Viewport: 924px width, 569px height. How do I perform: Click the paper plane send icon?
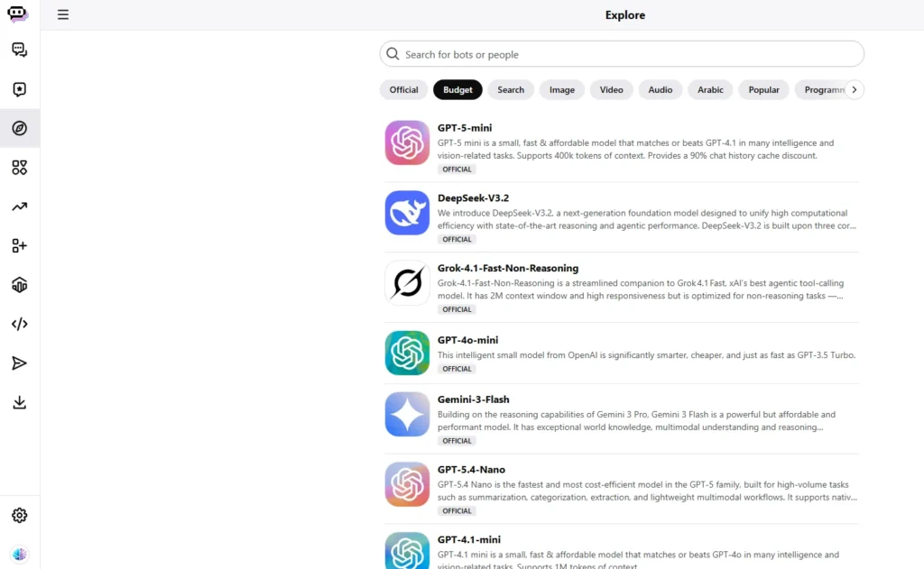click(x=20, y=363)
